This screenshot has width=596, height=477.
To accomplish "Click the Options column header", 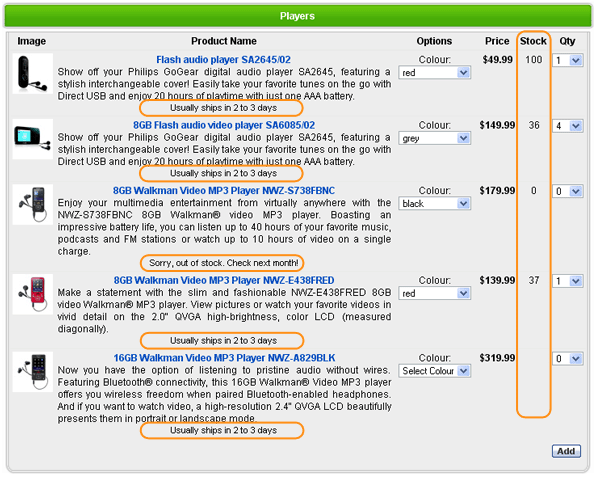I will click(434, 41).
